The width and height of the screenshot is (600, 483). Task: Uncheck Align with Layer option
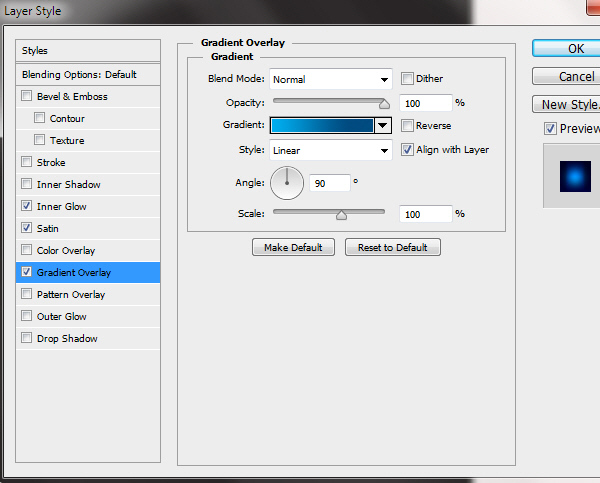tap(407, 150)
